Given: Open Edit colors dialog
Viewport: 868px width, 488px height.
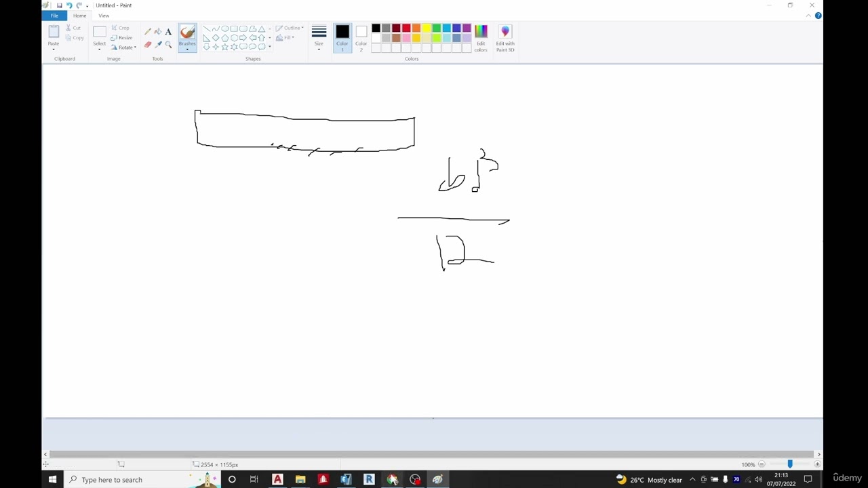Looking at the screenshot, I should click(481, 39).
